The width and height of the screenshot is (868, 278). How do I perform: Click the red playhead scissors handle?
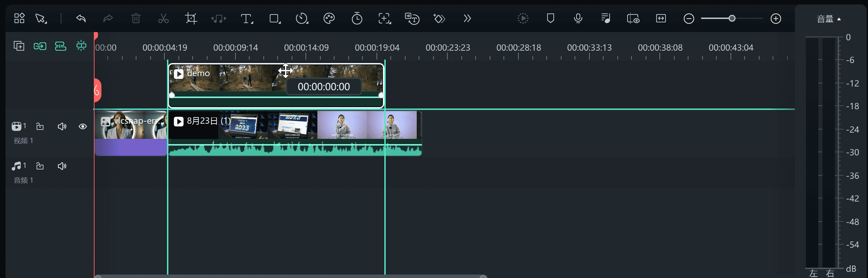[x=97, y=90]
